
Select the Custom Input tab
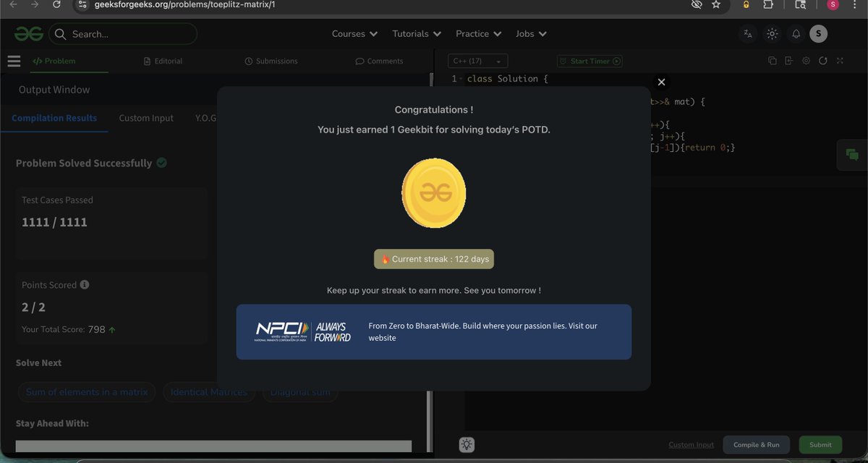tap(146, 118)
